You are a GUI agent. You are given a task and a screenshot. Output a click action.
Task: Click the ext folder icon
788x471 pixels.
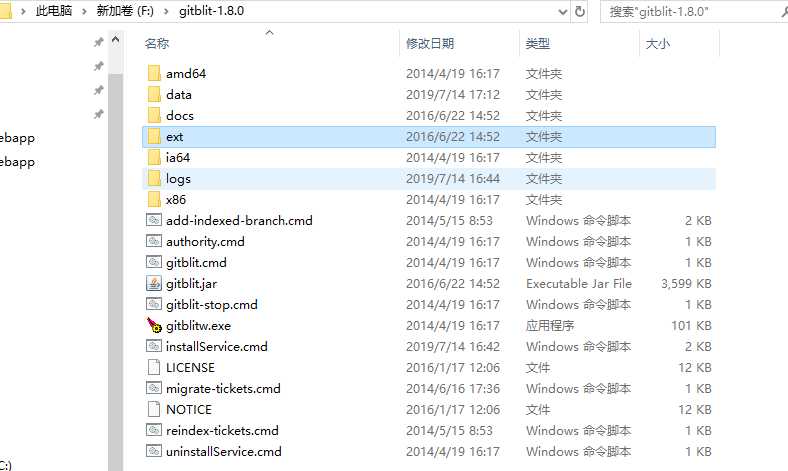click(154, 137)
